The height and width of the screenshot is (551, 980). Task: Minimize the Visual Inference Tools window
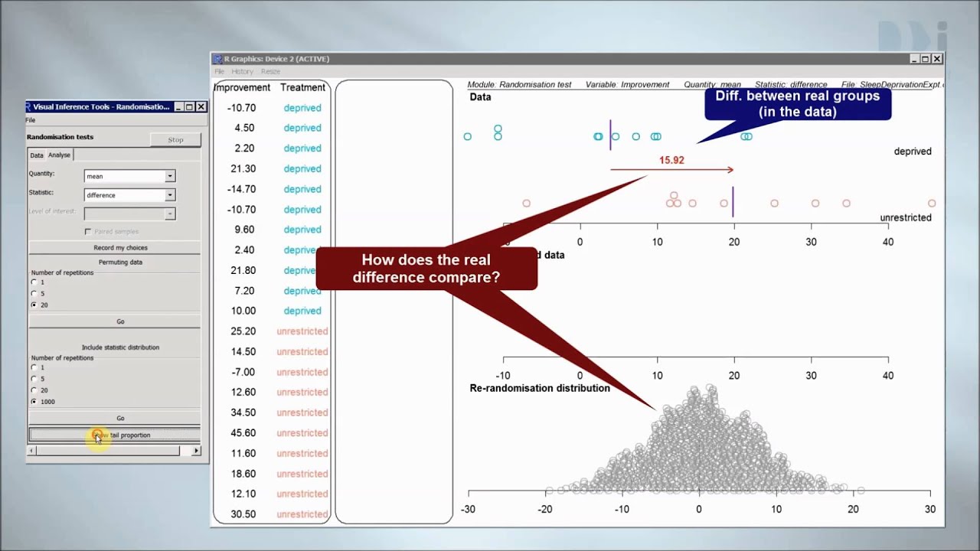(178, 107)
